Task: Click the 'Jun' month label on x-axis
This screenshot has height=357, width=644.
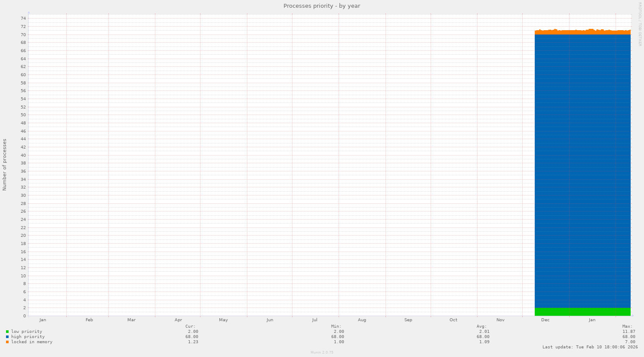Action: [270, 320]
